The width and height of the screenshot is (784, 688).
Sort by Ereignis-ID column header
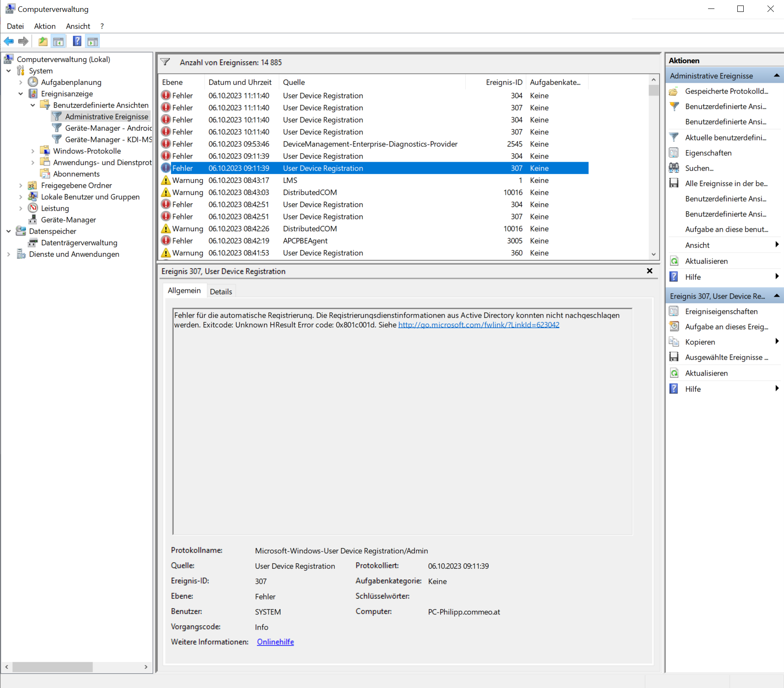click(496, 82)
